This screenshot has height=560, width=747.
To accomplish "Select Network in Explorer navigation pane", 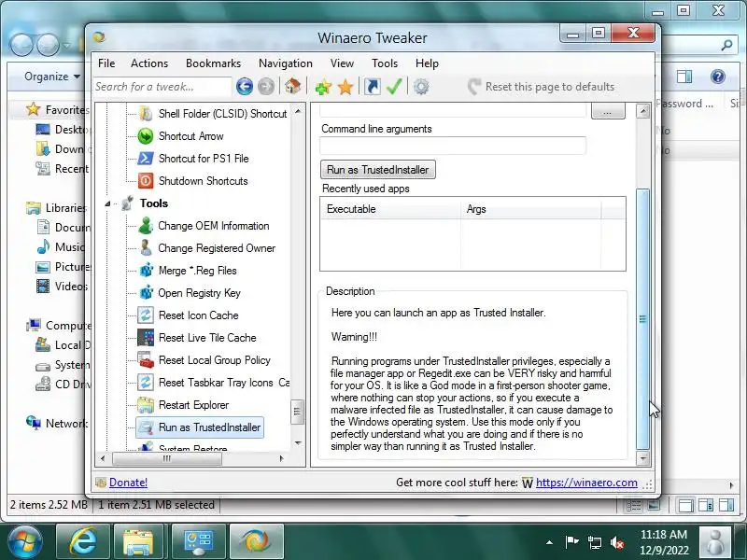I will (57, 424).
